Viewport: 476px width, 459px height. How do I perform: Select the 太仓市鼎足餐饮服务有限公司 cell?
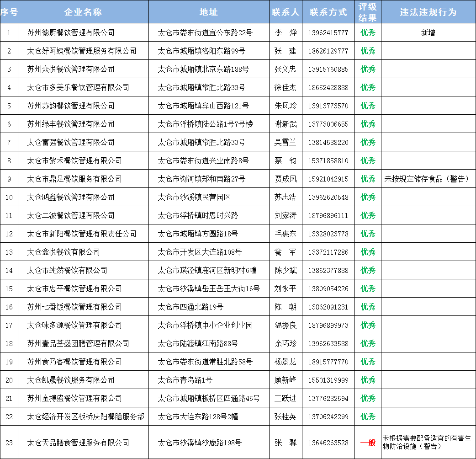point(74,179)
